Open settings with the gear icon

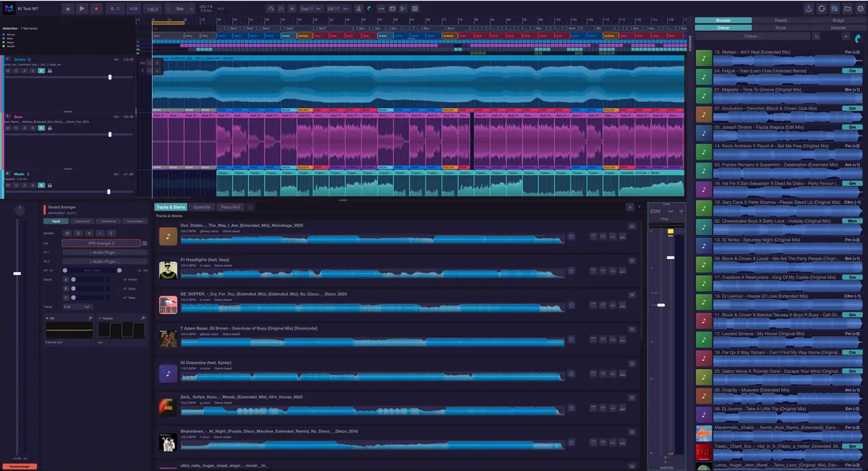click(859, 9)
